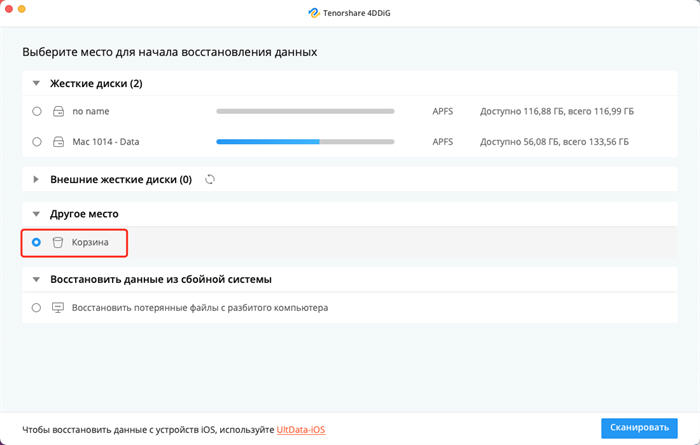Select the Корзина radio button
The height and width of the screenshot is (445, 700).
[x=36, y=242]
